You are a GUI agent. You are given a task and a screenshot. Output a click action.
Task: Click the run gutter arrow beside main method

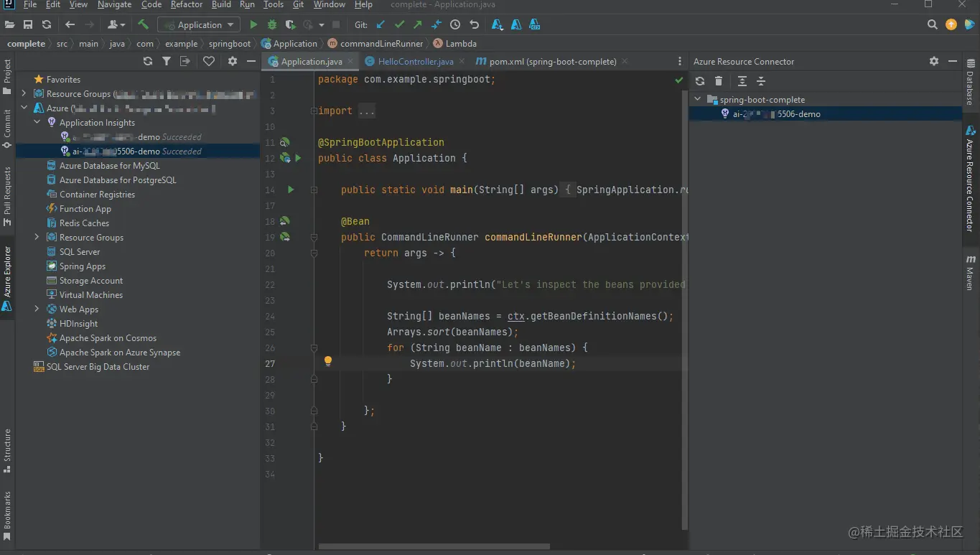tap(291, 190)
